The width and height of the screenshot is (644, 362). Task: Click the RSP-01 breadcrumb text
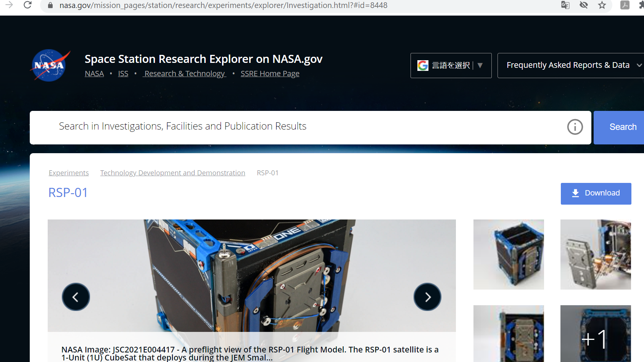[268, 173]
